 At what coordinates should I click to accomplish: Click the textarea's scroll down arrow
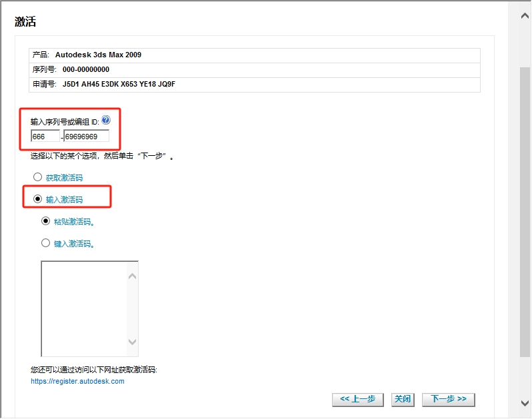[x=132, y=342]
